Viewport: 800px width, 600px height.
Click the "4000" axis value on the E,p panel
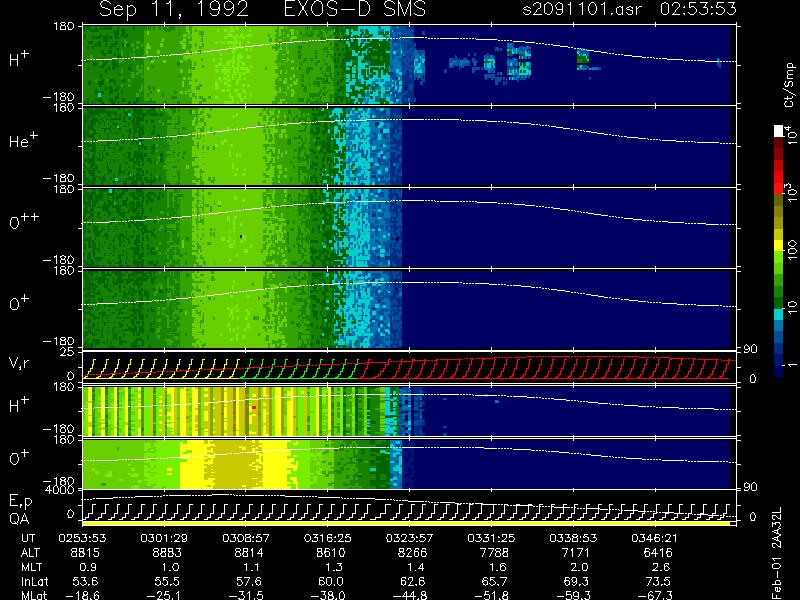coord(62,490)
